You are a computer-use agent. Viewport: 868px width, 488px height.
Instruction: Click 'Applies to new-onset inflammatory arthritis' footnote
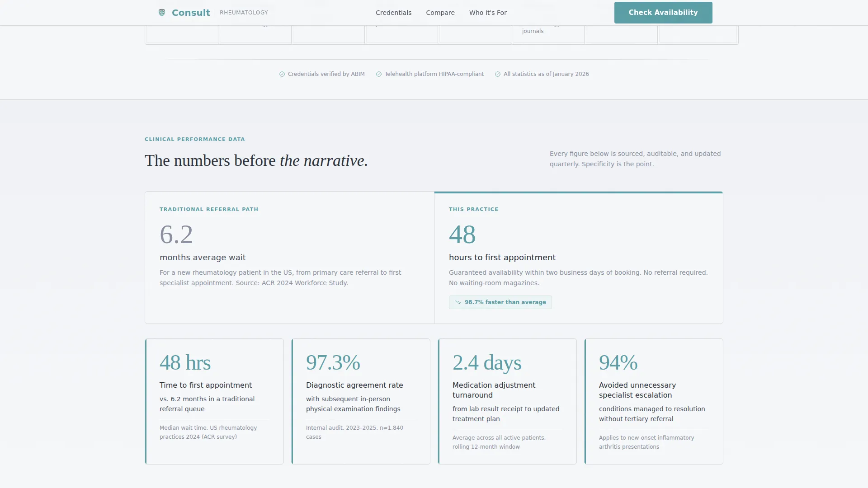(646, 442)
